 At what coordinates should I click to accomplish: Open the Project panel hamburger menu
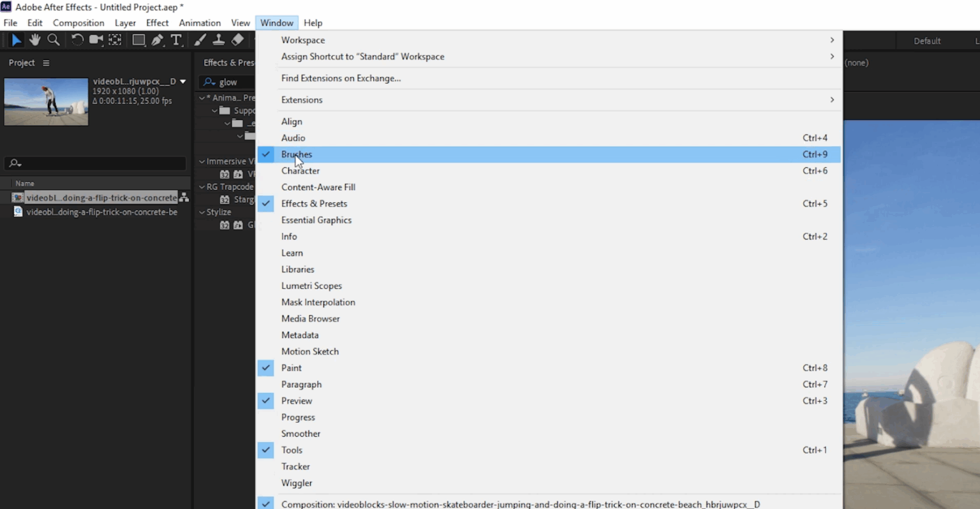pos(46,63)
